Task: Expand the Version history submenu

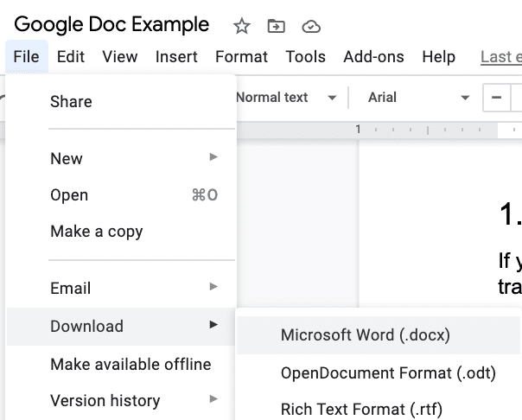Action: click(x=121, y=400)
